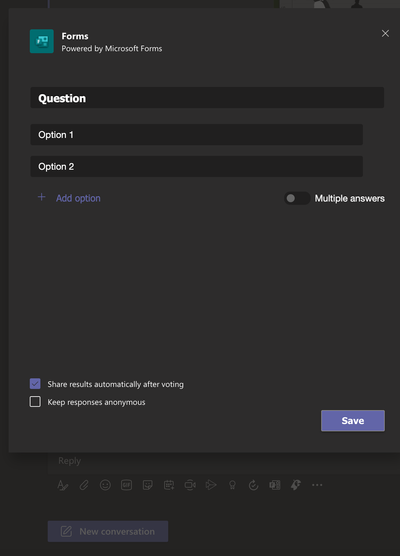The height and width of the screenshot is (556, 400).
Task: Expand more compose options via ellipsis
Action: pyautogui.click(x=317, y=485)
